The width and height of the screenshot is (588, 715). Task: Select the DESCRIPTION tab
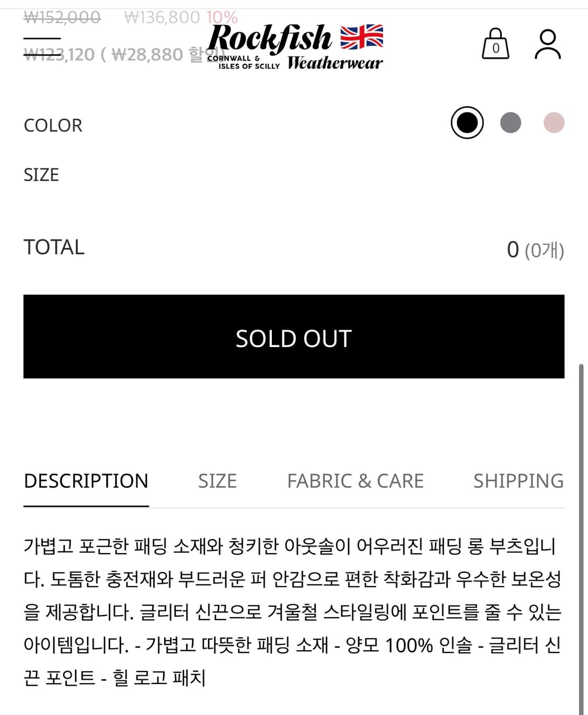point(86,481)
